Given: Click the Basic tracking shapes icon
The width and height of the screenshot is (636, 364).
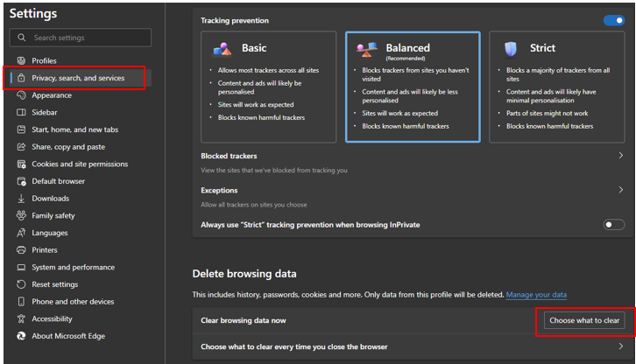Looking at the screenshot, I should [x=223, y=49].
